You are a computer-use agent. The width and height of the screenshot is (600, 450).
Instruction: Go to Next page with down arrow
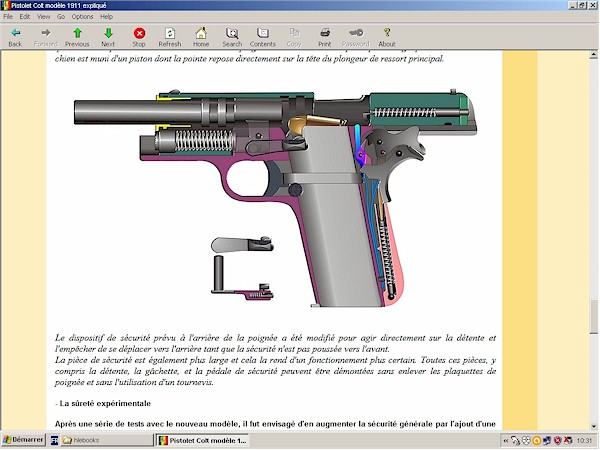coord(108,33)
